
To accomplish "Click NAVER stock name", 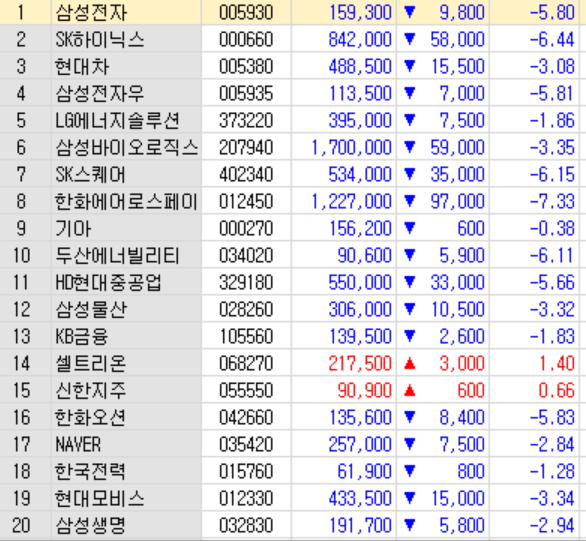I will [78, 445].
